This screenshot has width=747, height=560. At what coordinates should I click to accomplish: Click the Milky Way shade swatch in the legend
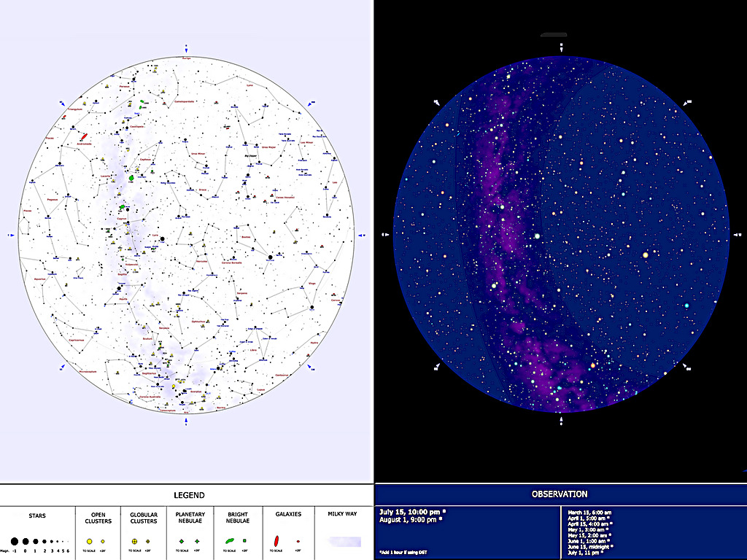pos(344,540)
